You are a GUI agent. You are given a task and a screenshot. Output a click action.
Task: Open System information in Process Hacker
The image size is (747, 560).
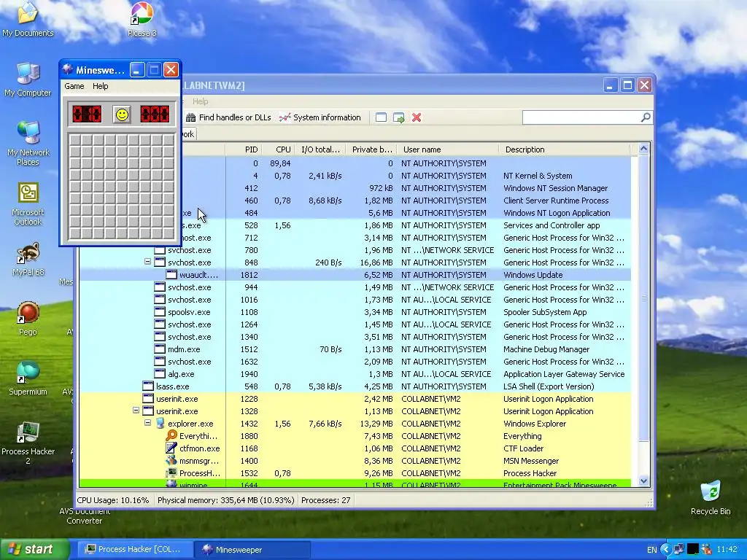[320, 117]
